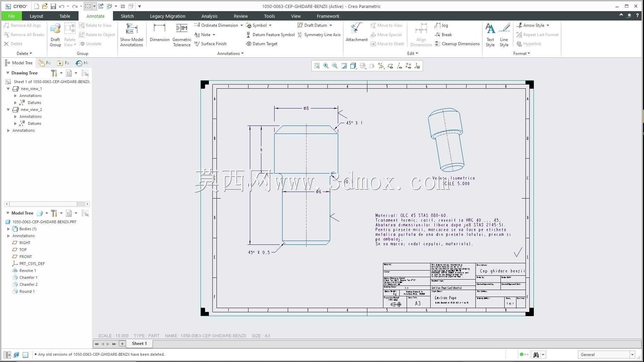The image size is (644, 362).
Task: Select the Dimension tool
Action: [160, 32]
